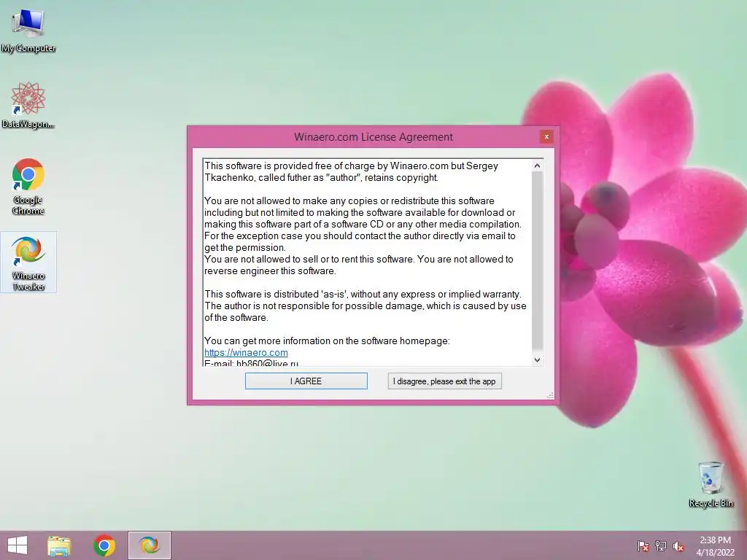Click the 'This software is provided free' paragraph
Viewport: 747px width, 560px height.
(351, 171)
